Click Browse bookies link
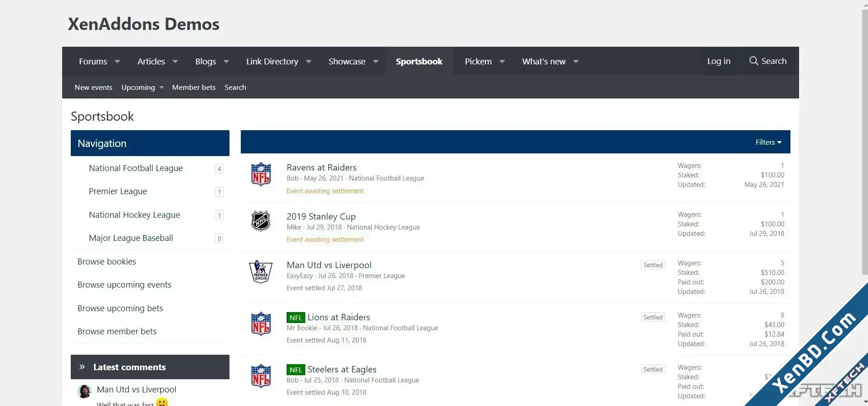Image resolution: width=868 pixels, height=406 pixels. 107,262
